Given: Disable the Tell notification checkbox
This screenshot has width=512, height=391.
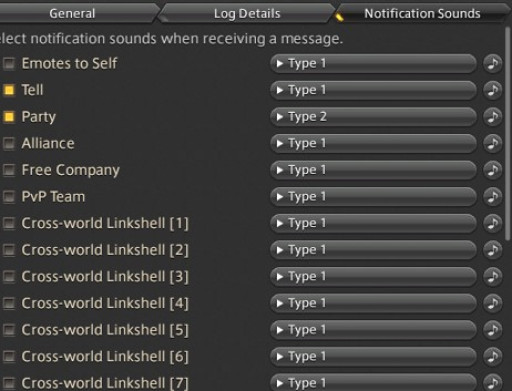Looking at the screenshot, I should coord(9,90).
